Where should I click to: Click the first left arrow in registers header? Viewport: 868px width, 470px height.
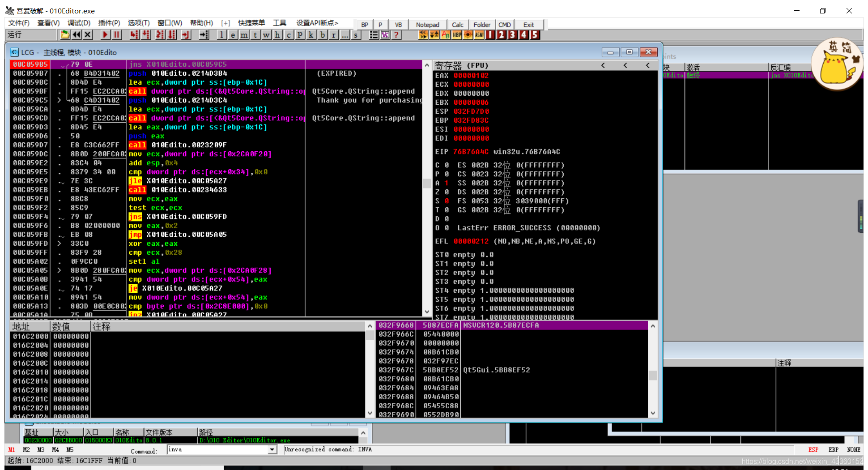[603, 66]
